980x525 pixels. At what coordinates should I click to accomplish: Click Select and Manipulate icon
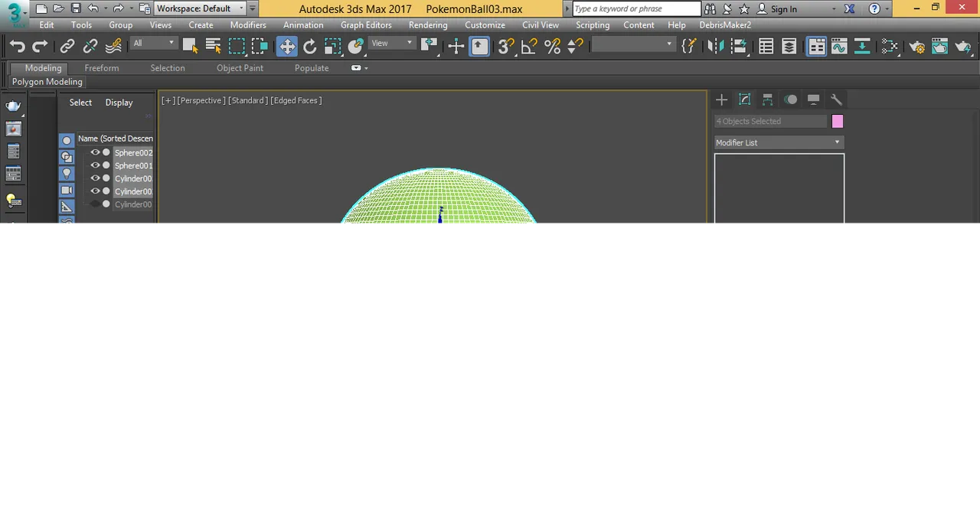(x=456, y=47)
